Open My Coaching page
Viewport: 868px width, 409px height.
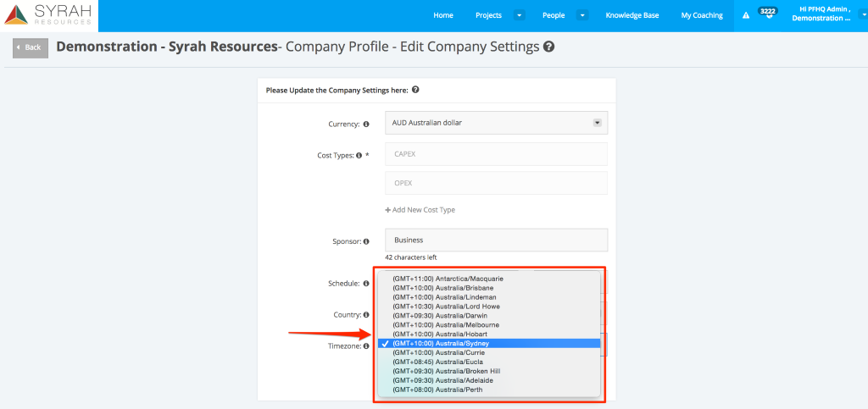coord(702,15)
